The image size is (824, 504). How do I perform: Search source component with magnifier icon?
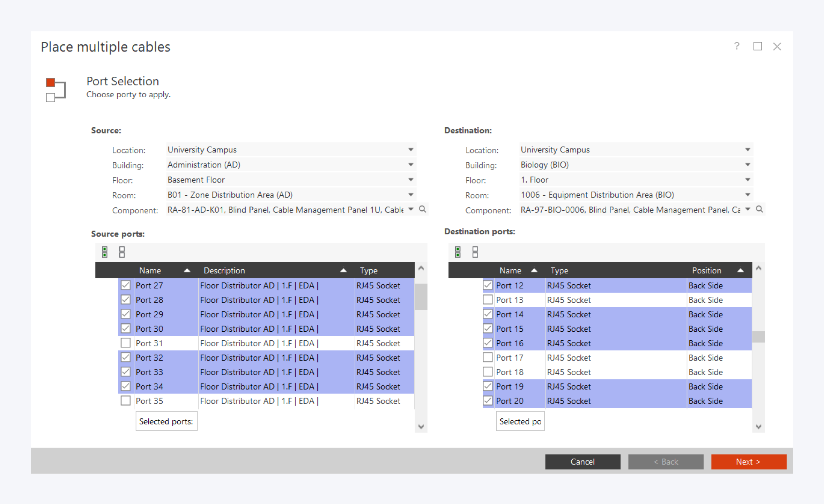(422, 209)
